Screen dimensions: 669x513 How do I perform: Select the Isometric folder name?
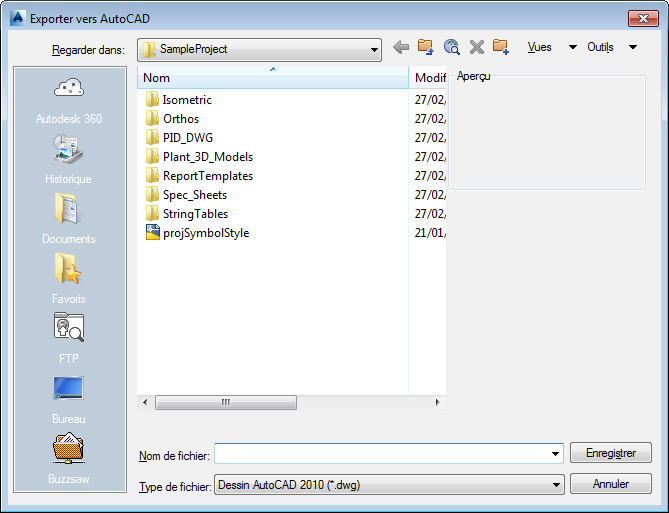point(187,99)
